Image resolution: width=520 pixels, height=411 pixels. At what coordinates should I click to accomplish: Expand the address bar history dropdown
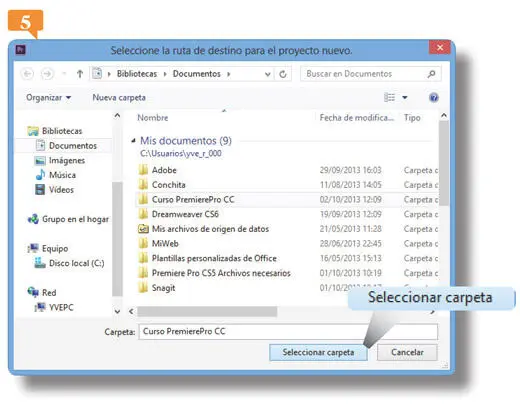click(x=267, y=74)
